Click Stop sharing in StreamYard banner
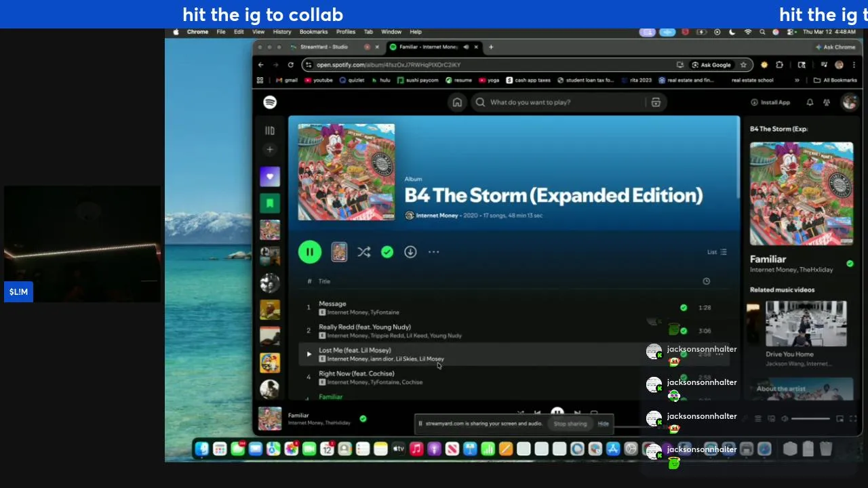Screen dimensions: 868x488 coord(570,424)
